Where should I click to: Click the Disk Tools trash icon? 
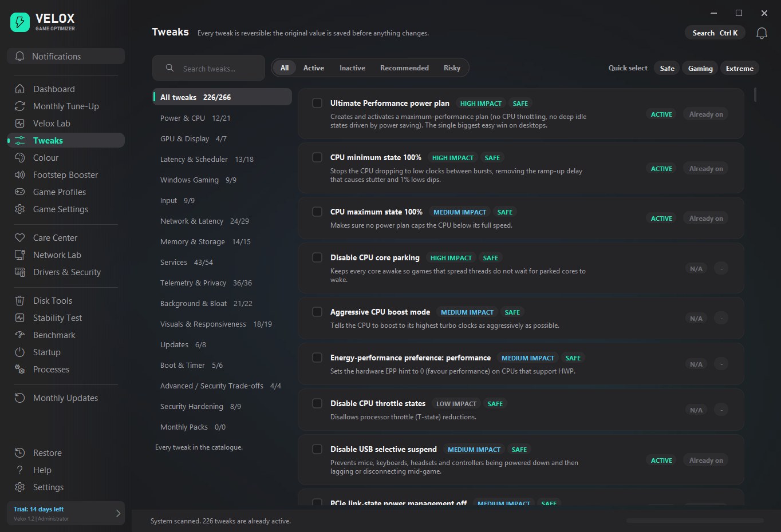click(20, 301)
